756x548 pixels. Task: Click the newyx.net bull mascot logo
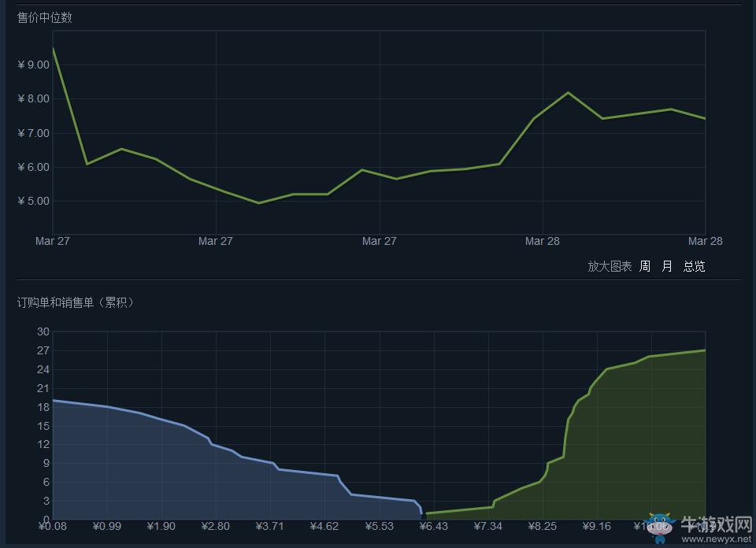[x=658, y=527]
